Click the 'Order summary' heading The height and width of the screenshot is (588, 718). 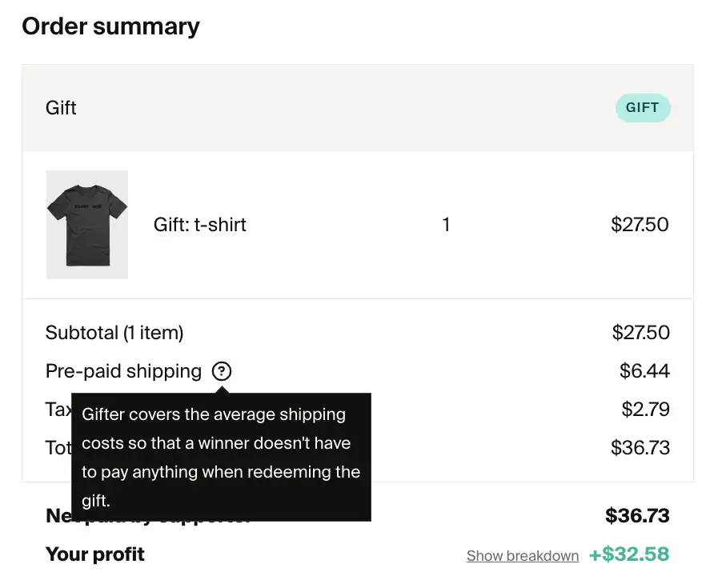tap(111, 26)
